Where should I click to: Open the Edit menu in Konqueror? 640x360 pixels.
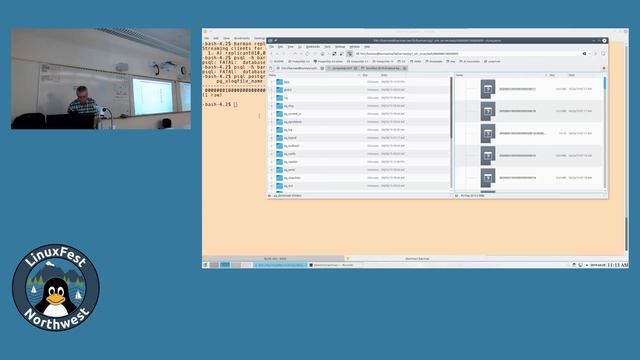coord(280,47)
